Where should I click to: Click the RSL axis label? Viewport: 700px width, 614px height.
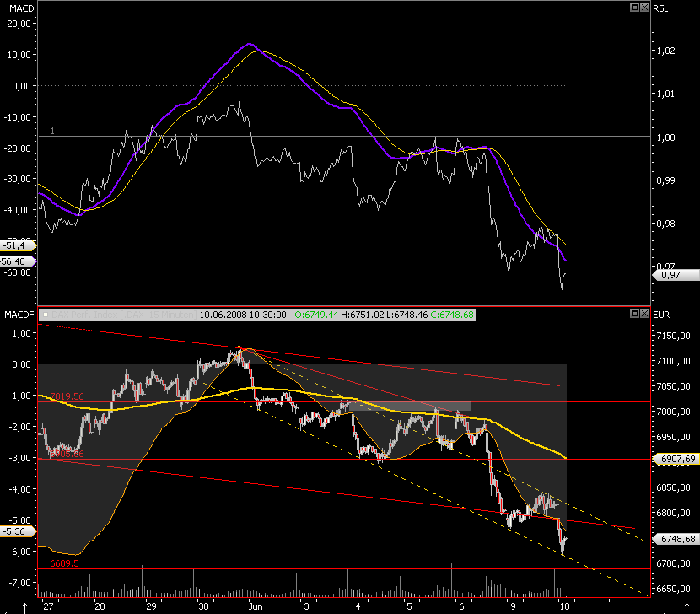click(660, 8)
